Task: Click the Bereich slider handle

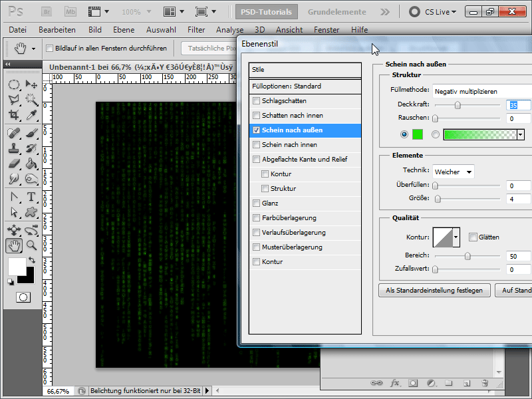Action: 467,256
